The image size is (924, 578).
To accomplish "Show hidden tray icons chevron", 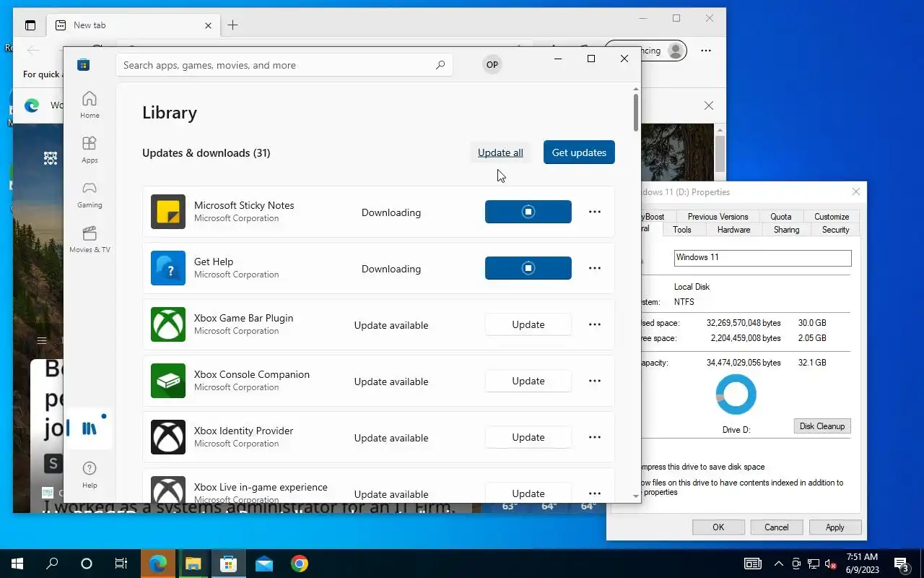I will (779, 564).
